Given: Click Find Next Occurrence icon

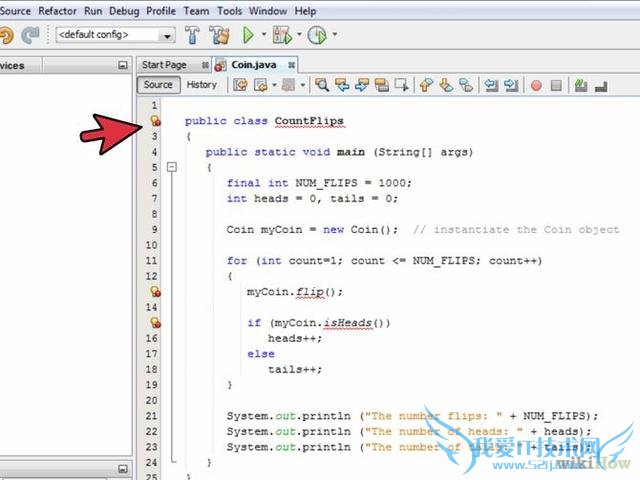Looking at the screenshot, I should pos(362,85).
